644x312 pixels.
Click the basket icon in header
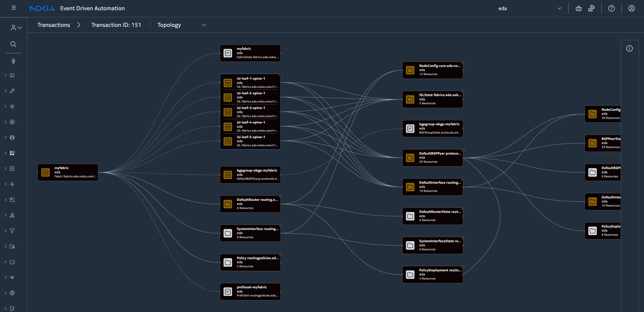click(579, 8)
